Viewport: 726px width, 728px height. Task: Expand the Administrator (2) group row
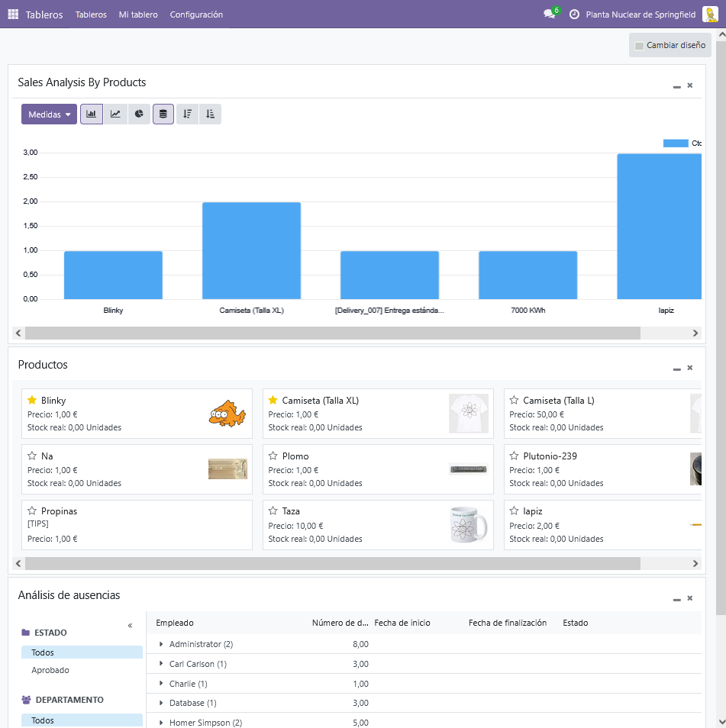point(161,644)
